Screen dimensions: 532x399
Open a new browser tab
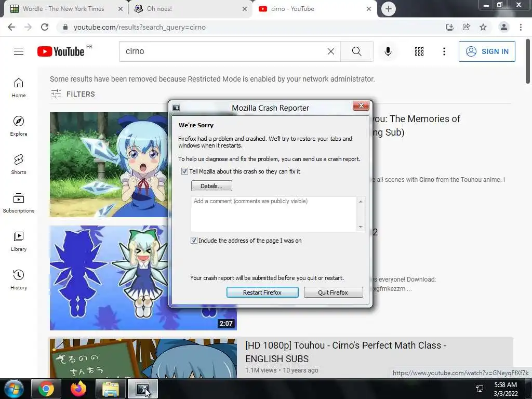click(x=389, y=9)
